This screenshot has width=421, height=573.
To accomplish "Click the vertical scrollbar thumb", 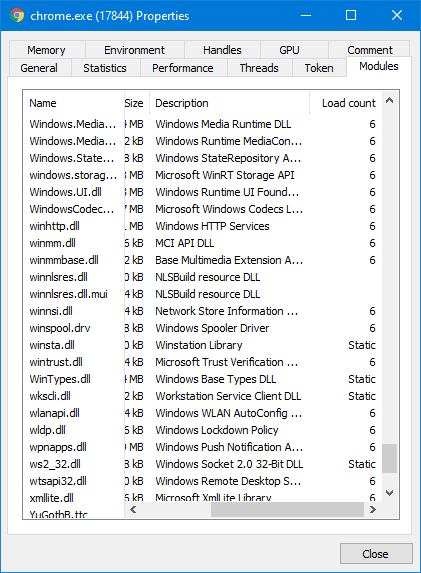I will (390, 458).
